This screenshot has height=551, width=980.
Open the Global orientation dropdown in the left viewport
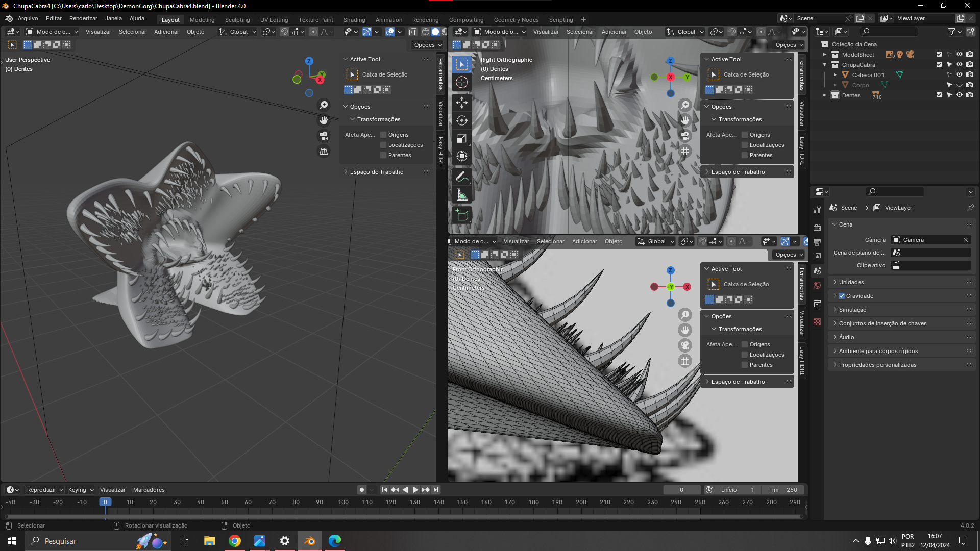tap(238, 32)
